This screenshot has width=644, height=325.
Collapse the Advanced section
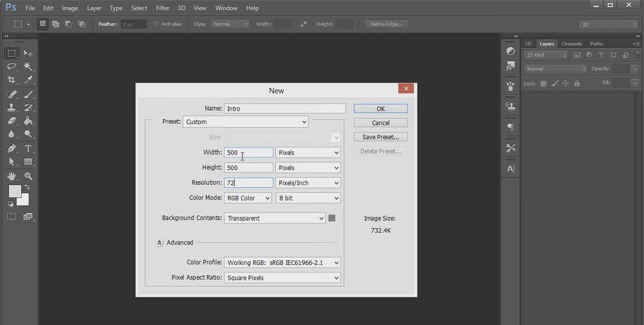pyautogui.click(x=160, y=243)
